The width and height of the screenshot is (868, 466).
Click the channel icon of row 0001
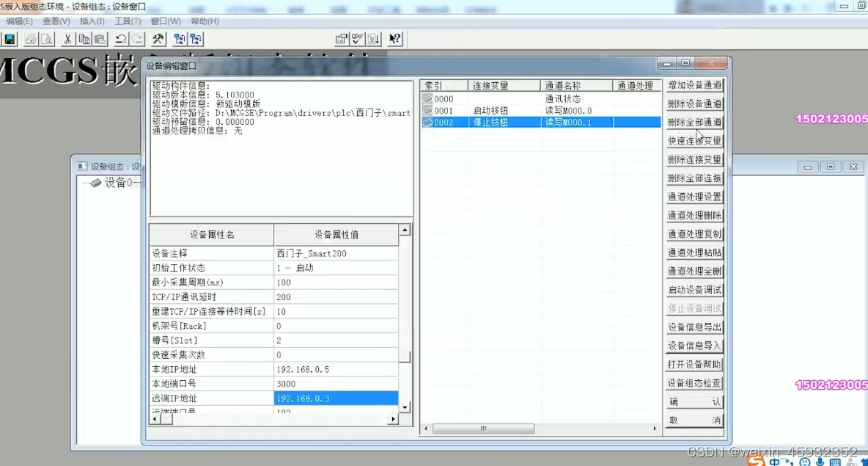tap(427, 110)
